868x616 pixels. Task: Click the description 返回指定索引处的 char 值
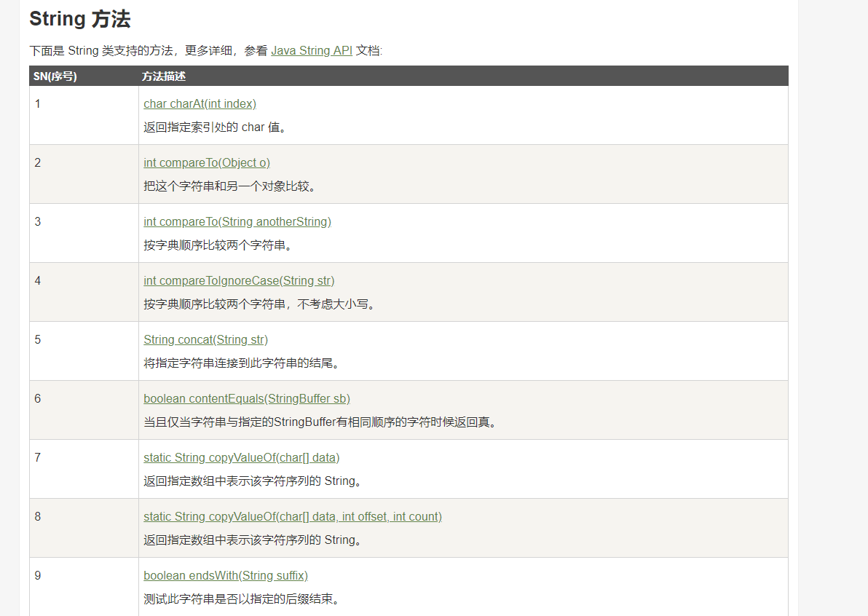click(x=216, y=127)
